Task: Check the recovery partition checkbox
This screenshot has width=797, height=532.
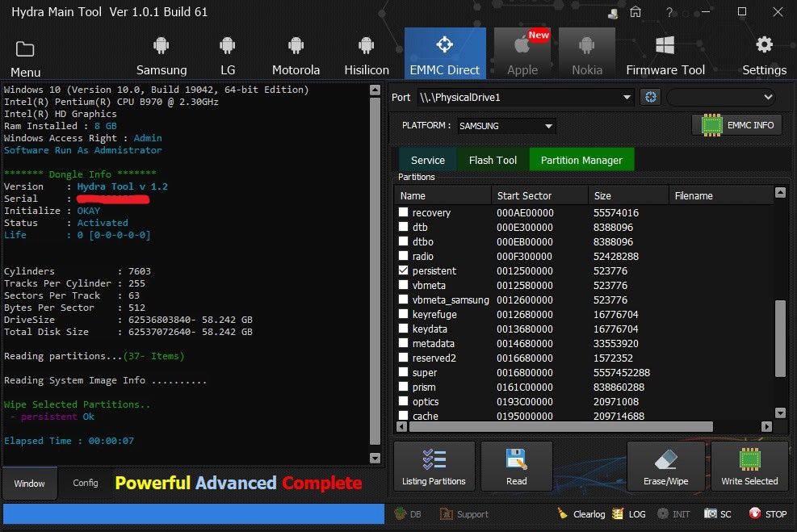Action: click(x=403, y=212)
